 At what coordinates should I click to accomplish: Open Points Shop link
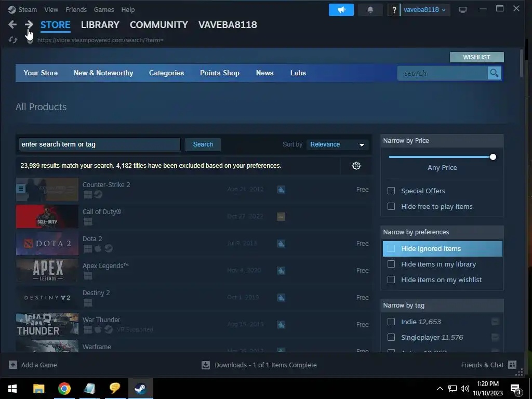tap(220, 73)
